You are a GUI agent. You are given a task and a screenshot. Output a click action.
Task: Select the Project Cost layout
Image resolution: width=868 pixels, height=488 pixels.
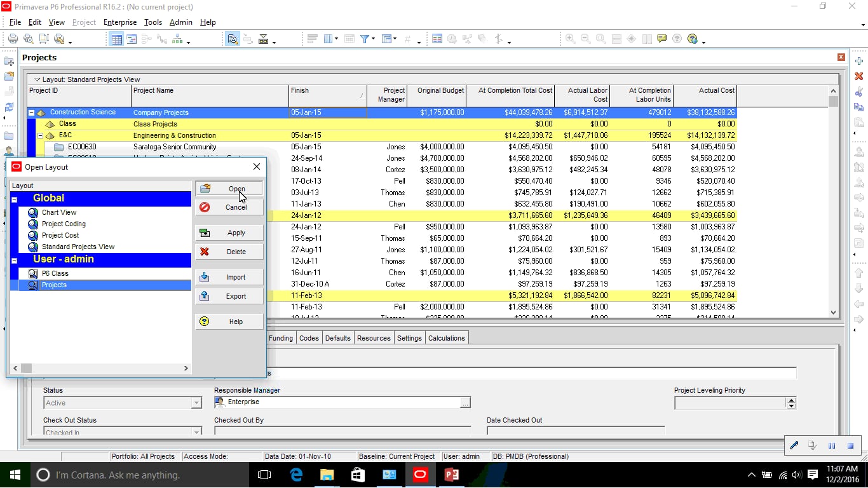(x=60, y=235)
